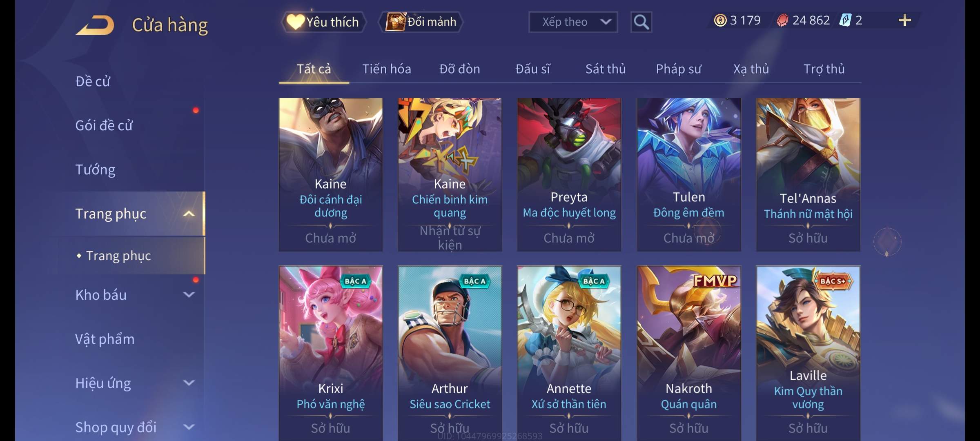
Task: Expand the Kho báu sidebar section
Action: point(189,295)
